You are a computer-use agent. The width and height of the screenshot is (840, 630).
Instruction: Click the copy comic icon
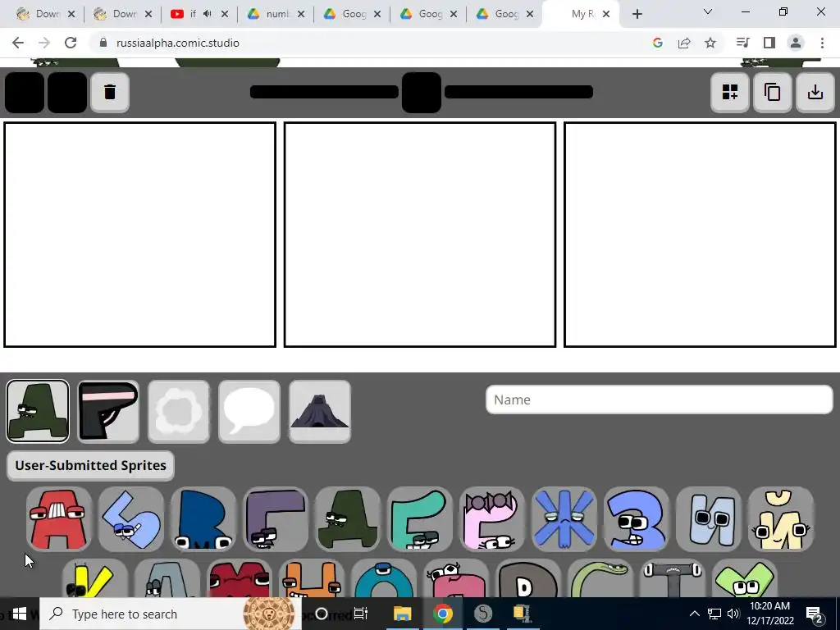point(772,92)
